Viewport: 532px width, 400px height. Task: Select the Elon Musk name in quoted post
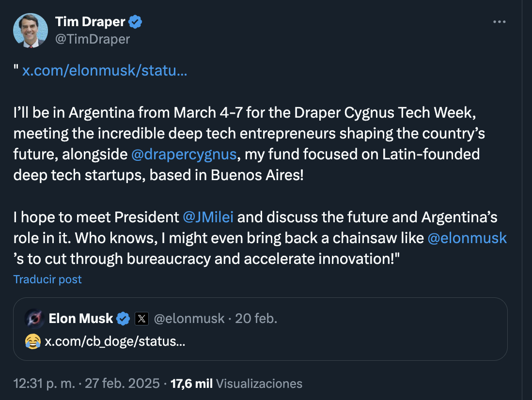coord(81,318)
